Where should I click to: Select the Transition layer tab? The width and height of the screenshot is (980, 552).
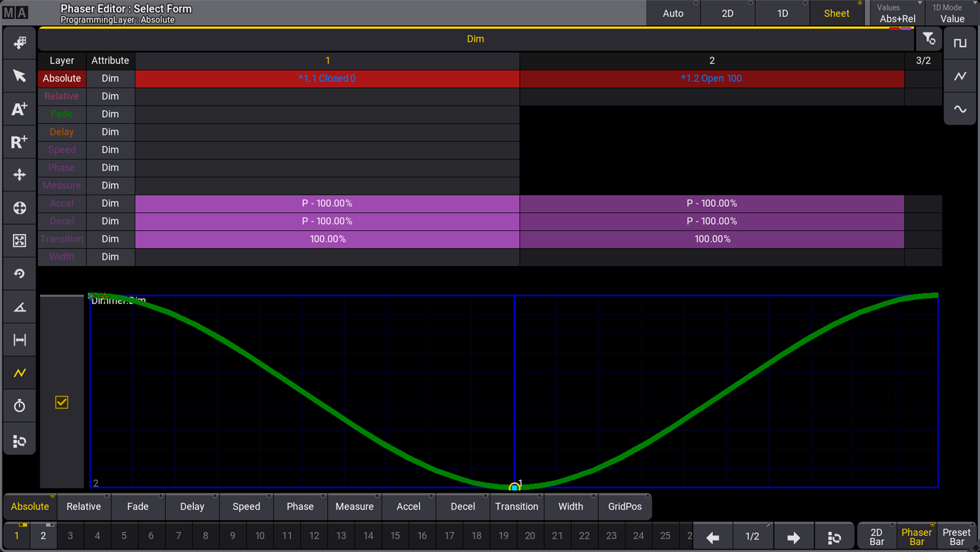click(x=516, y=507)
